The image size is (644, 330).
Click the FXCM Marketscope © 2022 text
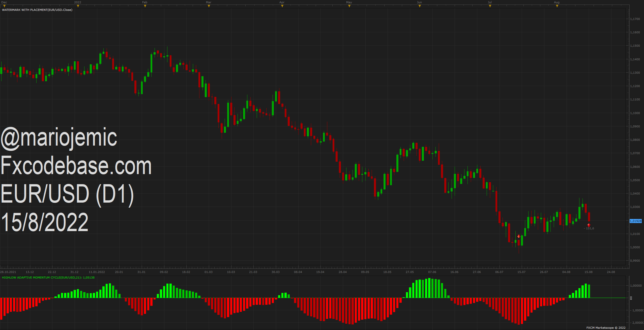click(x=606, y=328)
